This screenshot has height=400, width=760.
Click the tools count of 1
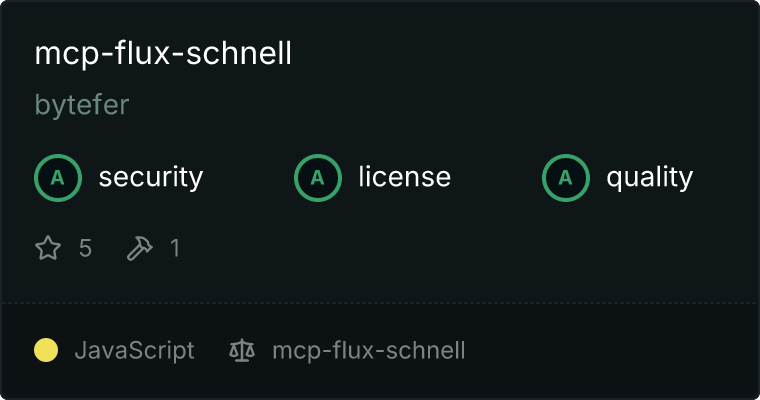(x=175, y=248)
